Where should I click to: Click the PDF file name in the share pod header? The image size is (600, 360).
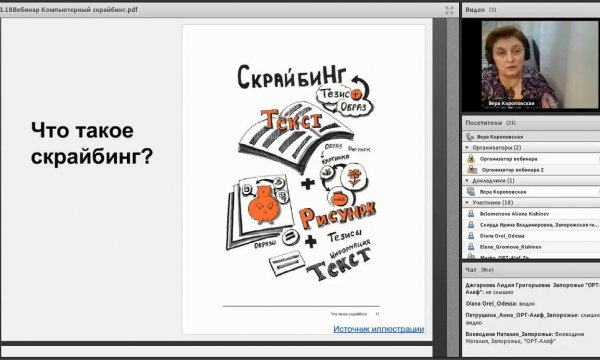tap(69, 10)
